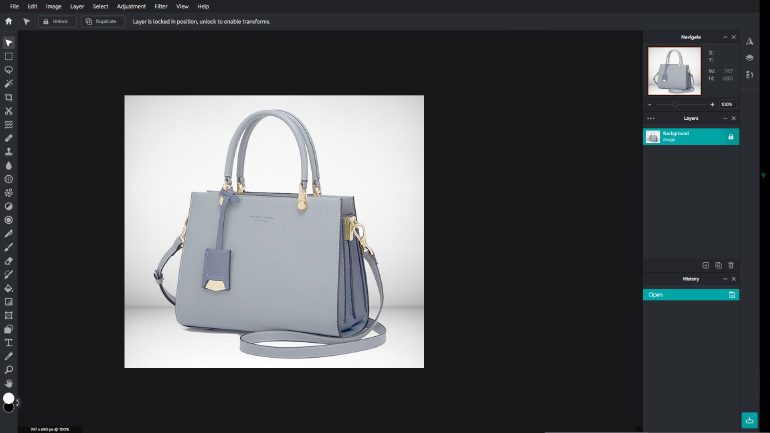Click the Duplicate layer button
The width and height of the screenshot is (770, 433).
[101, 21]
